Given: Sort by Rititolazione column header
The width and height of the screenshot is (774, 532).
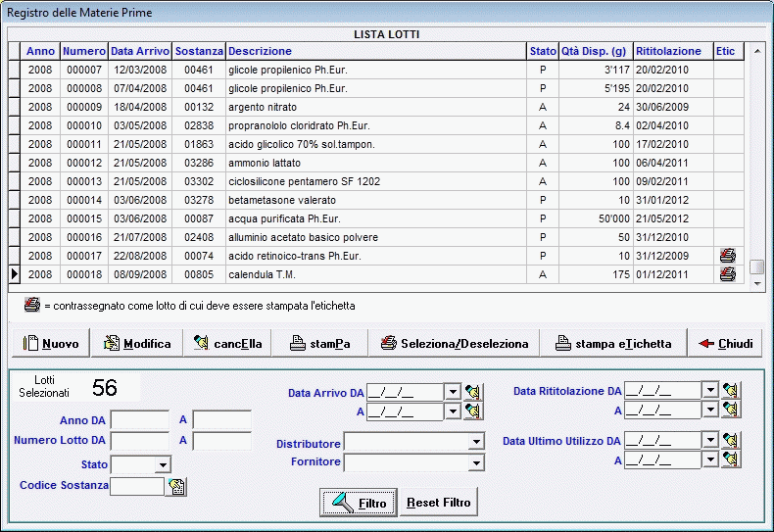Looking at the screenshot, I should click(673, 51).
